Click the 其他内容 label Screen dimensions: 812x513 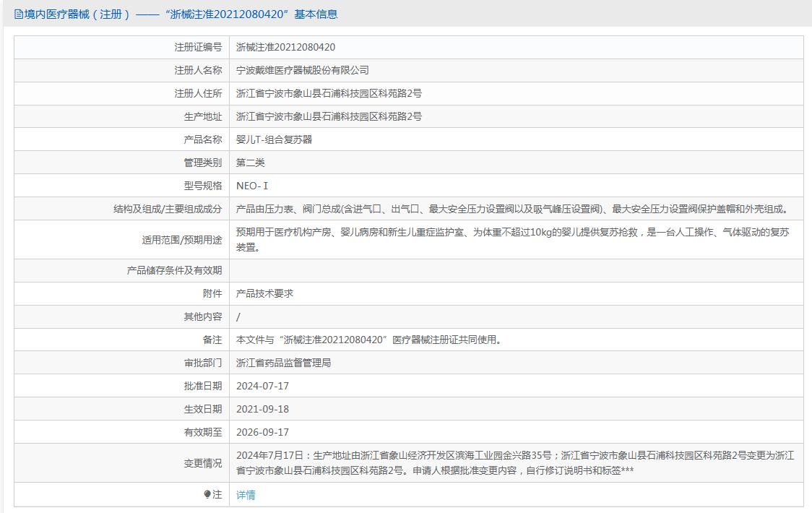(x=203, y=316)
